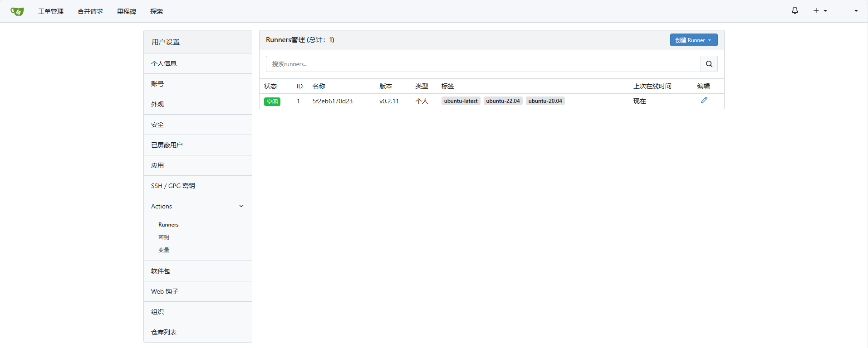
Task: Open the notifications bell
Action: coord(794,10)
